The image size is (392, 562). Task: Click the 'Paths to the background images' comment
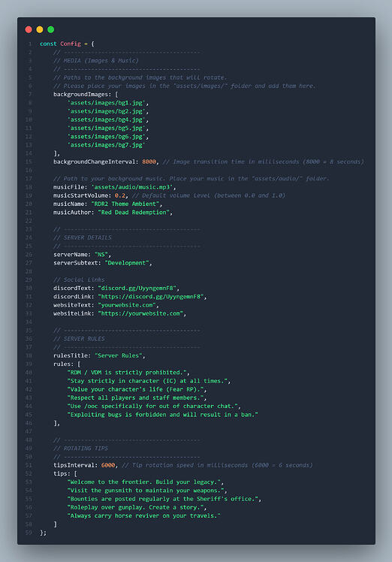(x=140, y=77)
